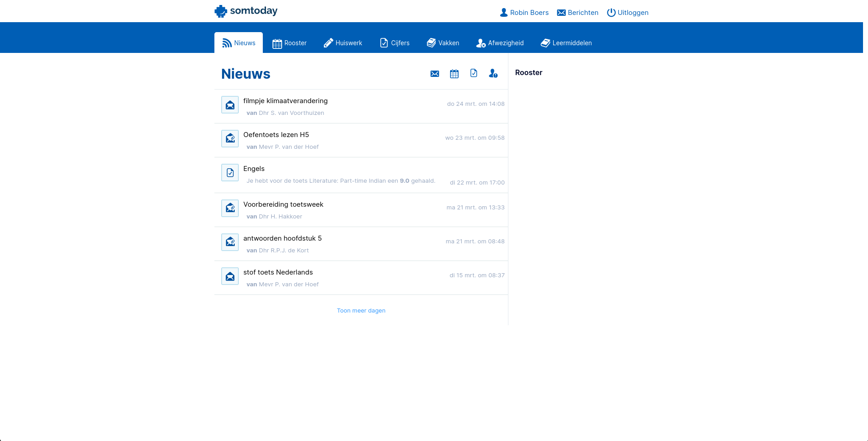Click attachment envelope icon for Oefentoets lezen H5
This screenshot has width=868, height=441.
pos(230,139)
